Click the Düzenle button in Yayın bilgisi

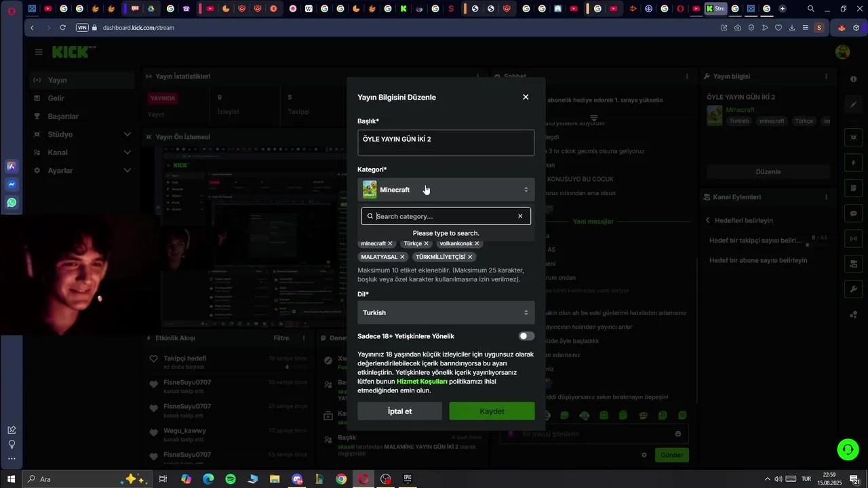point(768,171)
